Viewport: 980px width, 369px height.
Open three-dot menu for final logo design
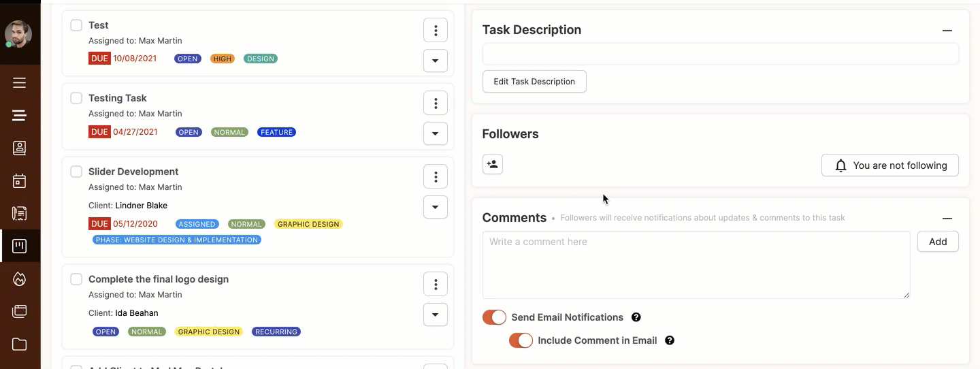[436, 284]
